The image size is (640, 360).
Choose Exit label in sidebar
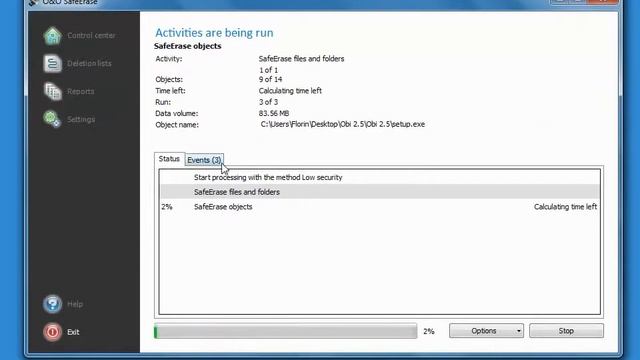point(73,332)
